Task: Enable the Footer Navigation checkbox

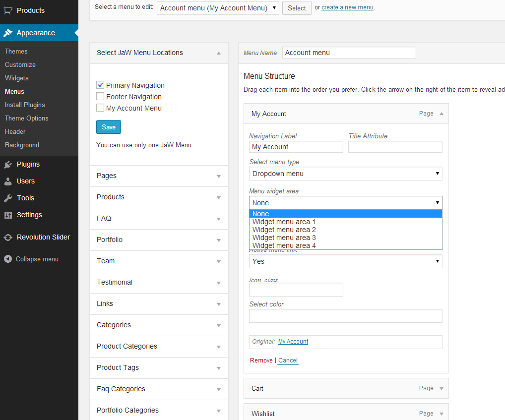Action: point(100,97)
